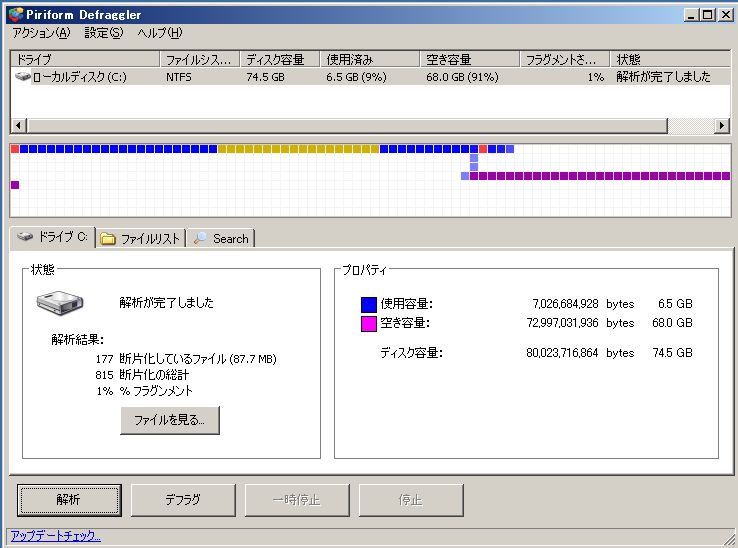Sort by the 使用済み column header
The image size is (738, 548).
coord(370,59)
